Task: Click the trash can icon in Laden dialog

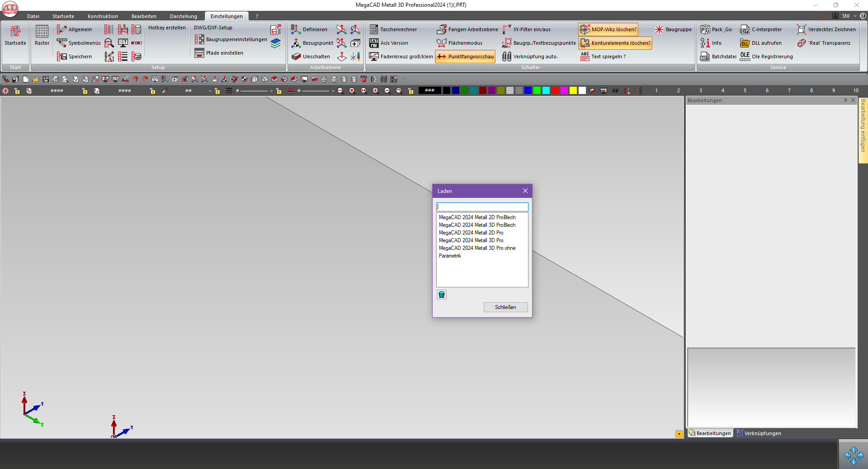Action: pyautogui.click(x=442, y=295)
